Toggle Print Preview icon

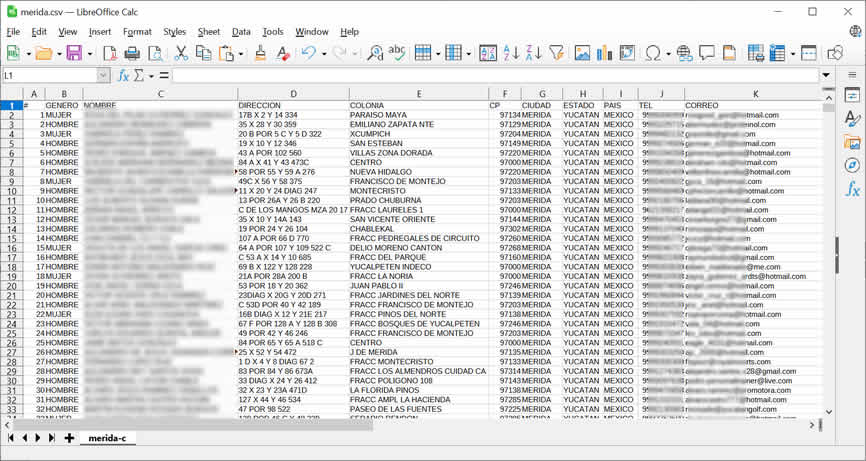tap(155, 53)
